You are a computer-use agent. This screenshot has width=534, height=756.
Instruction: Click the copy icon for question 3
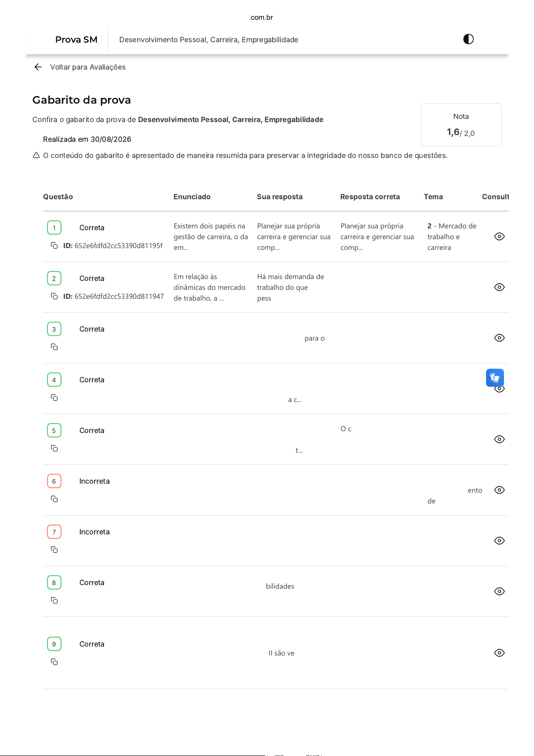pyautogui.click(x=54, y=347)
